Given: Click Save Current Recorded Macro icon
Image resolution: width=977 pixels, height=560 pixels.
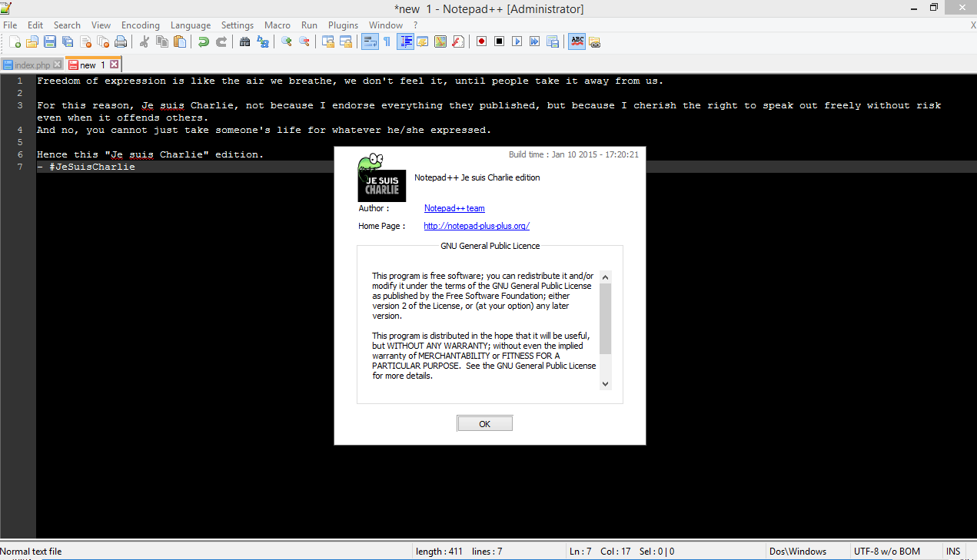Looking at the screenshot, I should 552,41.
